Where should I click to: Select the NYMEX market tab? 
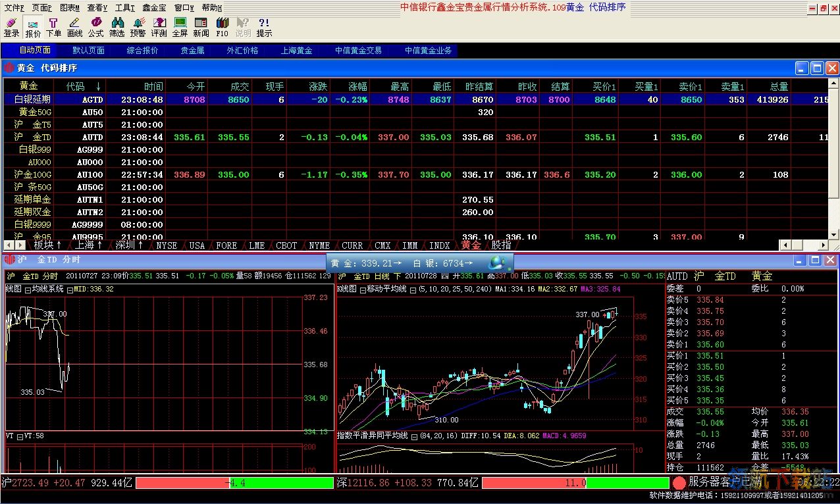tap(319, 245)
